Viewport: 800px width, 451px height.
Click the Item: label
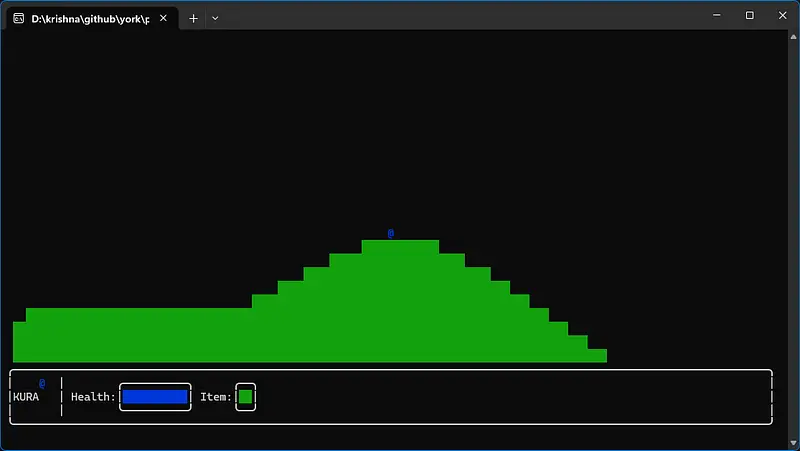click(x=216, y=397)
